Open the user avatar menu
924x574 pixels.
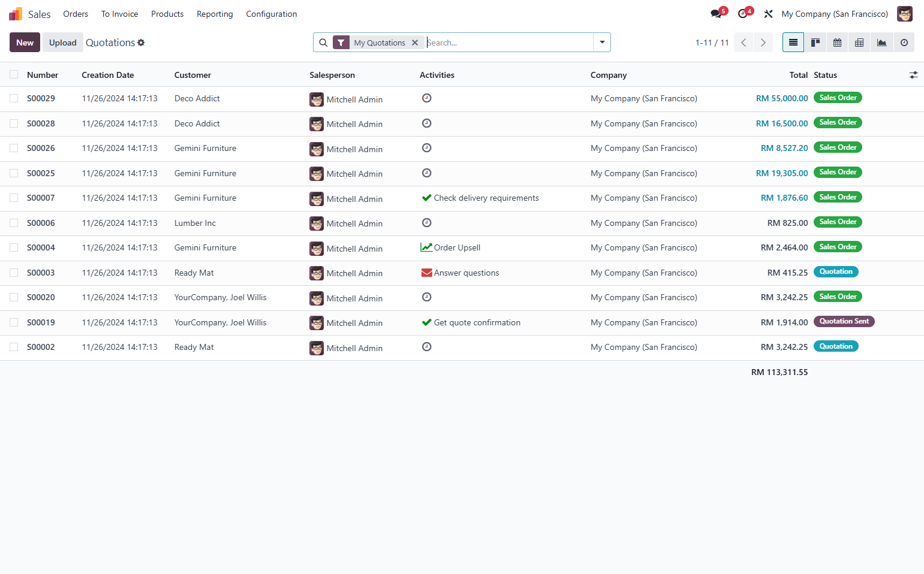pyautogui.click(x=904, y=14)
